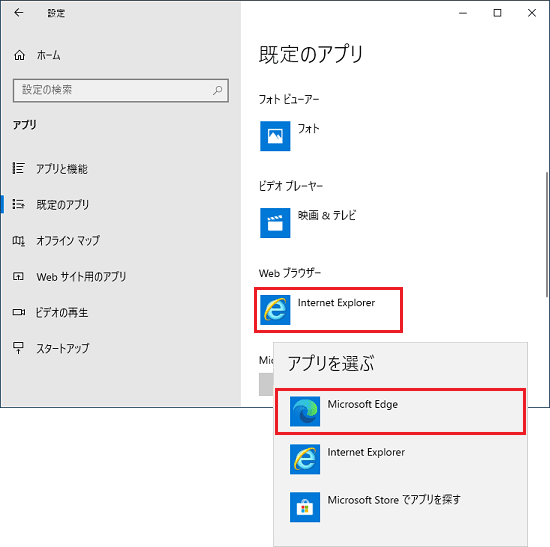Open スタートアップ settings
Viewport: 550px width, 547px height.
pyautogui.click(x=51, y=348)
